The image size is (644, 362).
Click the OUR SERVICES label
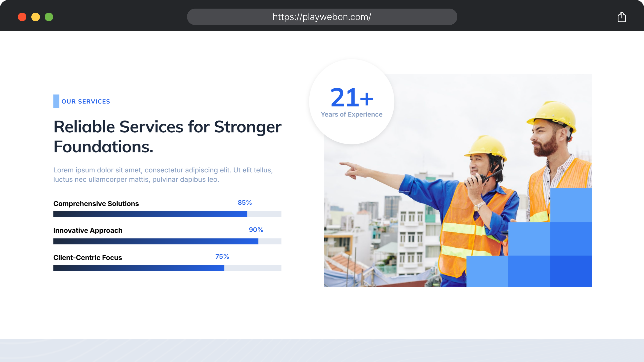(86, 101)
